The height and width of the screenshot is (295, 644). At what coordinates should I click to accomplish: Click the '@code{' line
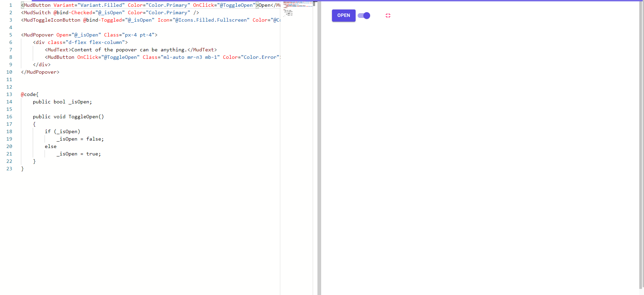[30, 94]
